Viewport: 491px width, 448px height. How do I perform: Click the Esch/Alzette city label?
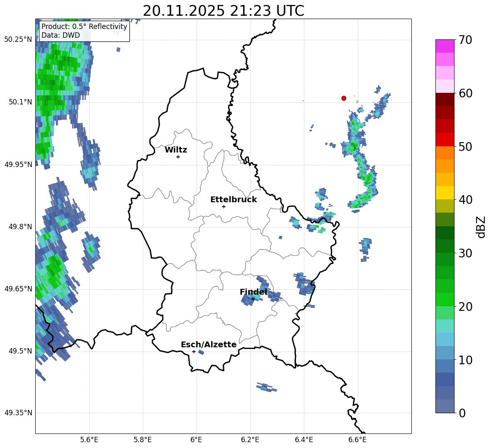[x=209, y=344]
